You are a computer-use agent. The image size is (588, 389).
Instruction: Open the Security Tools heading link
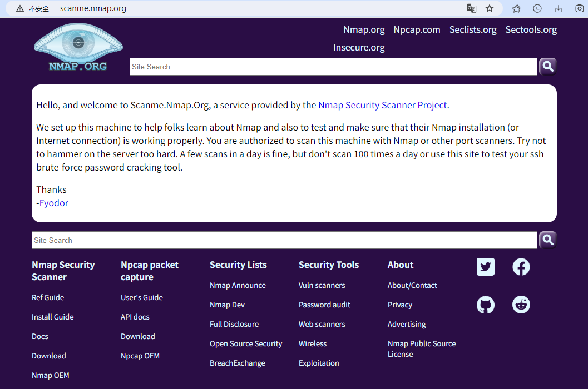[329, 265]
